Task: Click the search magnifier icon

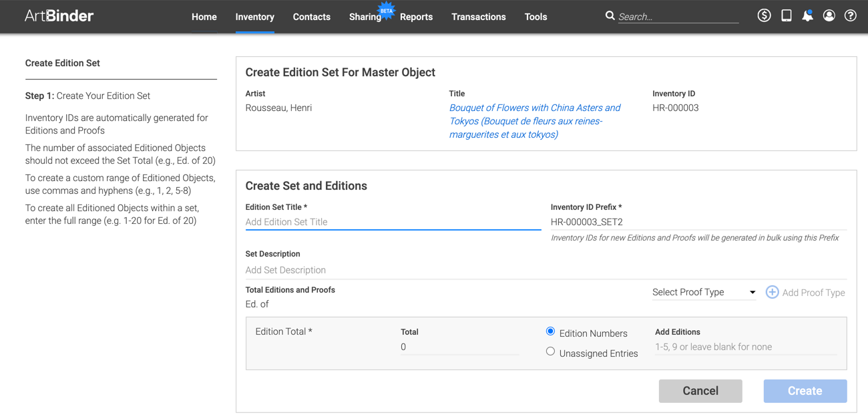Action: tap(610, 15)
